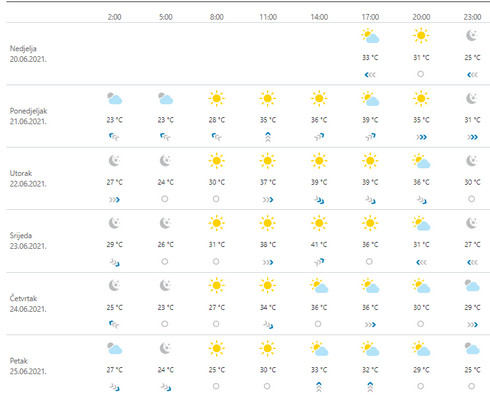
Task: Click the cloudy night icon for Friday 2:00
Action: click(115, 348)
